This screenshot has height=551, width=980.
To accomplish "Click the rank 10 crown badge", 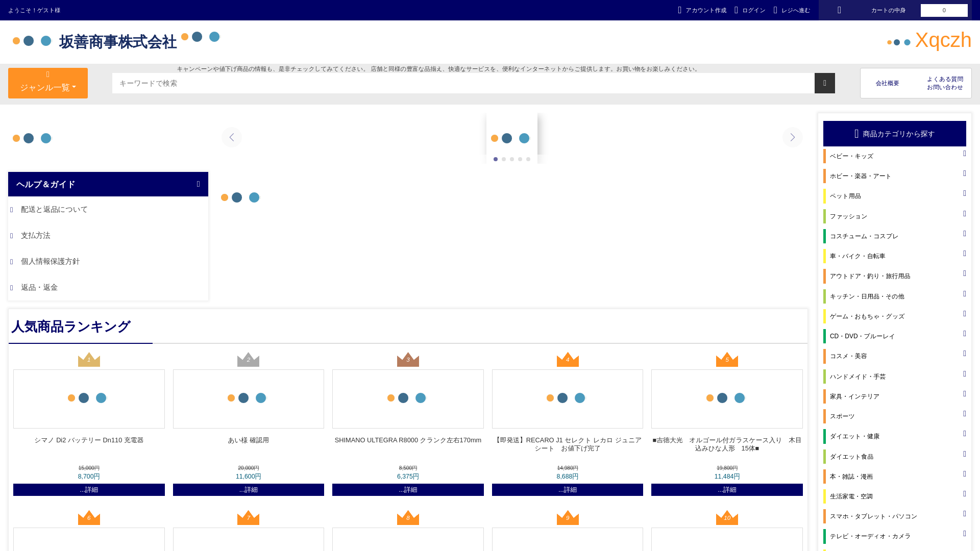I will pyautogui.click(x=727, y=517).
